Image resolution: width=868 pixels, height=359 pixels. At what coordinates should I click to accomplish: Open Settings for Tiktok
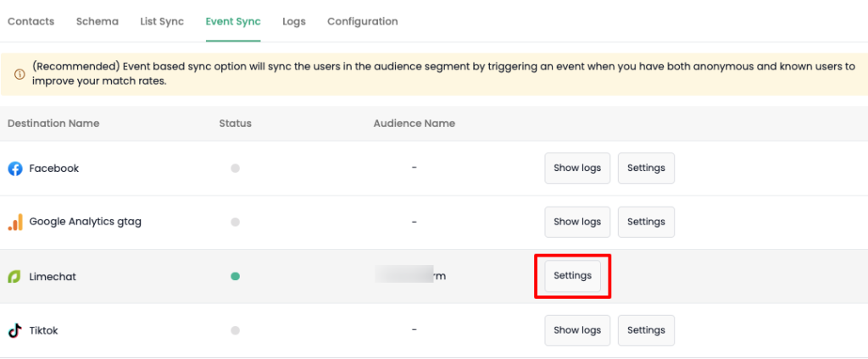click(646, 330)
